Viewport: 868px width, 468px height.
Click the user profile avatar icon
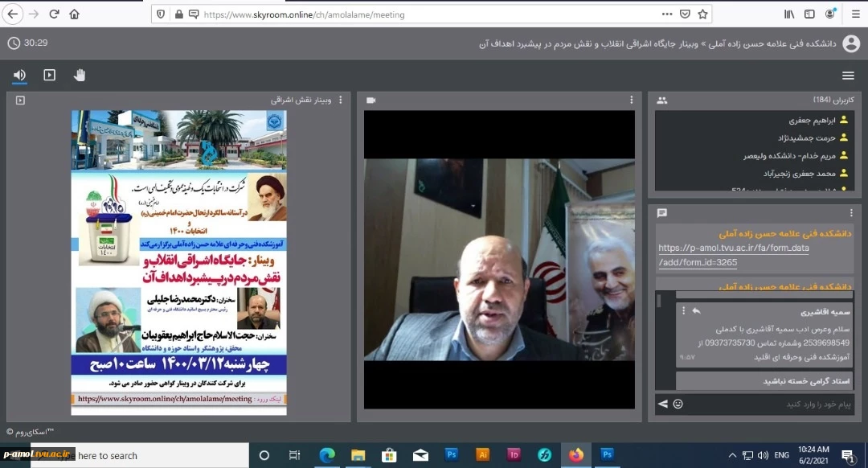coord(850,44)
